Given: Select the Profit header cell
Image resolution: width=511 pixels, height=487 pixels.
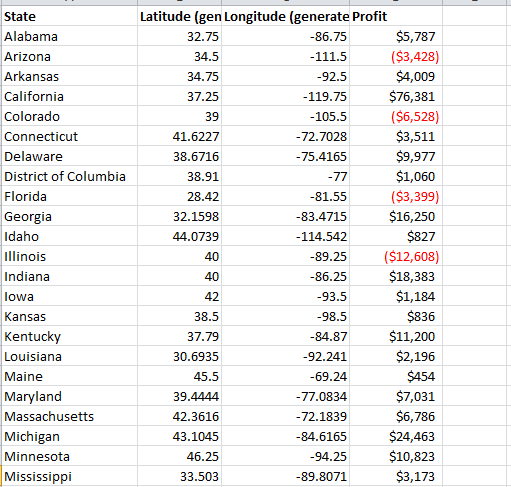Looking at the screenshot, I should (396, 16).
